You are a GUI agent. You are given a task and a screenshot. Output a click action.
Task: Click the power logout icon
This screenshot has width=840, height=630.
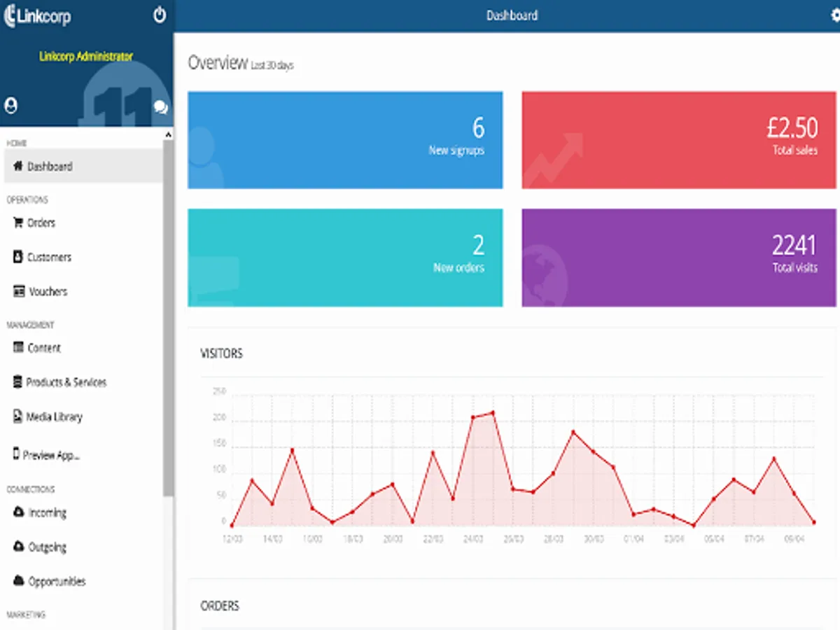[x=160, y=15]
